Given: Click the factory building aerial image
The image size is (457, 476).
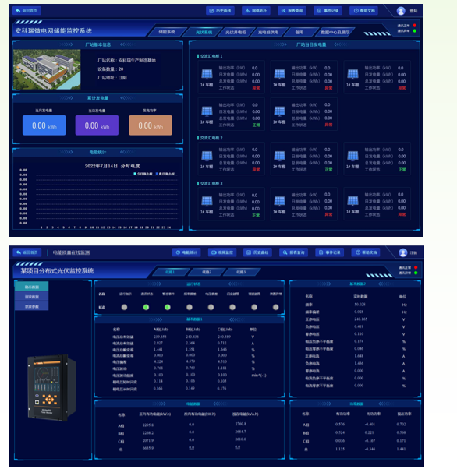Looking at the screenshot, I should click(47, 69).
